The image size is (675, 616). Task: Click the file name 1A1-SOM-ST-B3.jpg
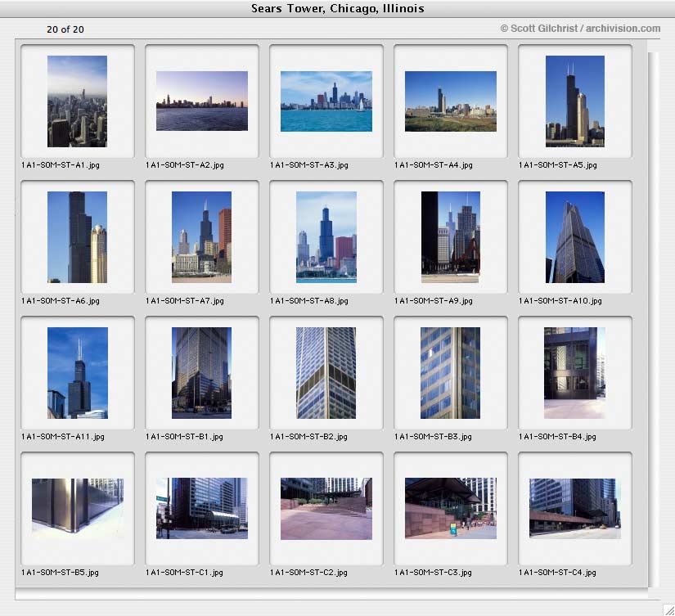pyautogui.click(x=433, y=437)
